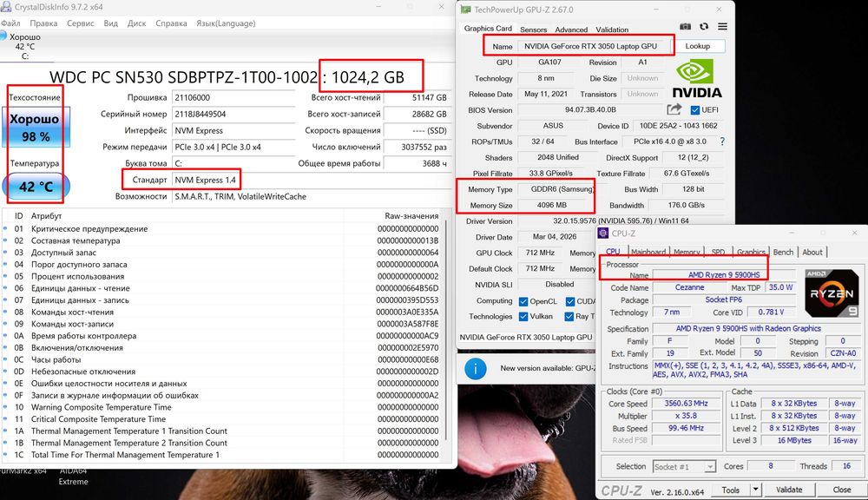This screenshot has height=500, width=868.
Task: Click the GPU-Z refresh icon
Action: click(x=704, y=27)
